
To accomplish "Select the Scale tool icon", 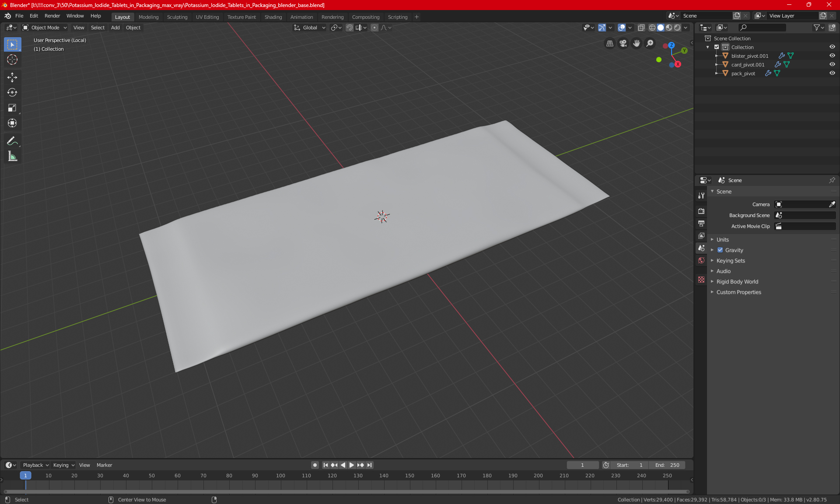I will click(x=12, y=108).
